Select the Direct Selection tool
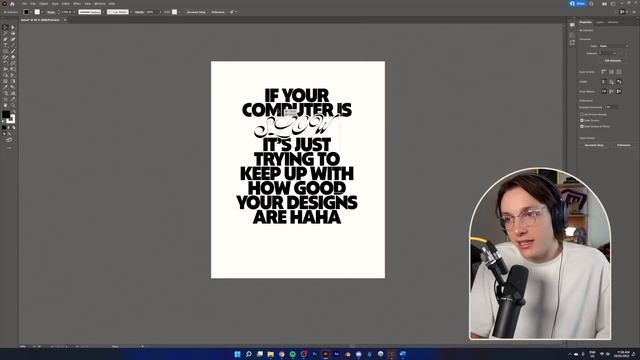Screen dimensions: 640x360 13,27
